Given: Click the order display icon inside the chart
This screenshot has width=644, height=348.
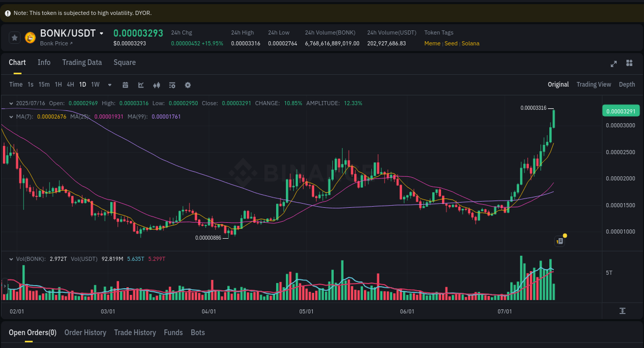Looking at the screenshot, I should click(560, 241).
